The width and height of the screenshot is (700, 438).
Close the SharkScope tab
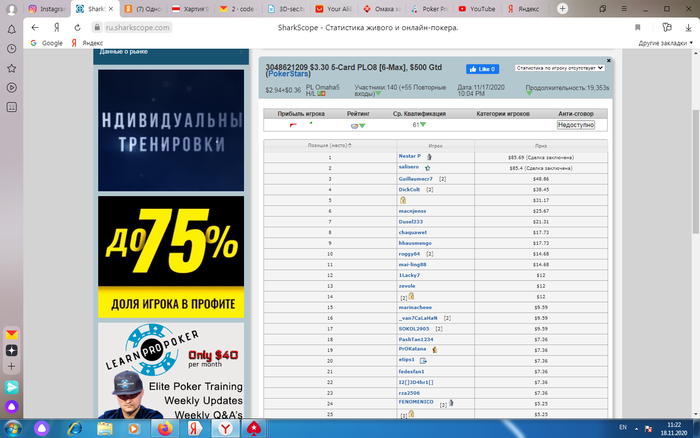point(111,8)
